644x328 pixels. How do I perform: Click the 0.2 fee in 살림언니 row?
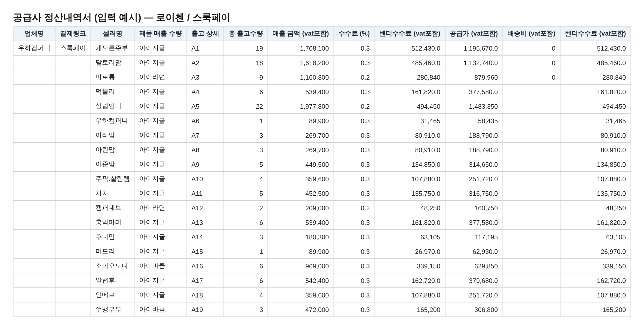pos(354,106)
